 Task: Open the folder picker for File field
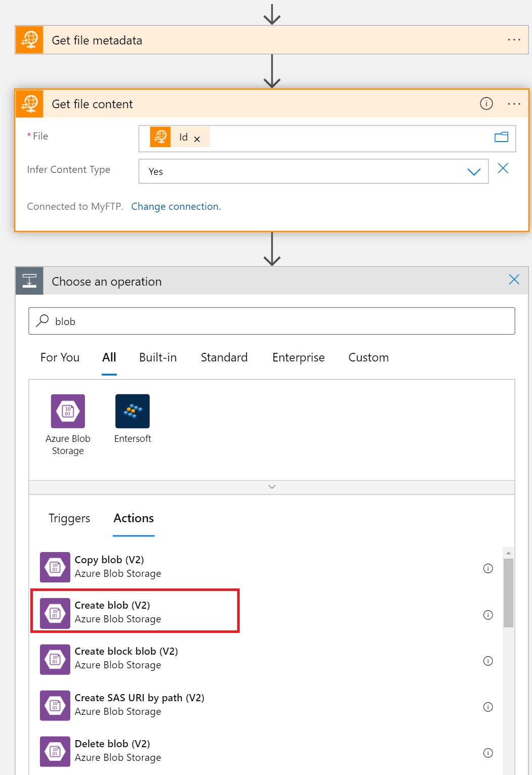coord(501,137)
